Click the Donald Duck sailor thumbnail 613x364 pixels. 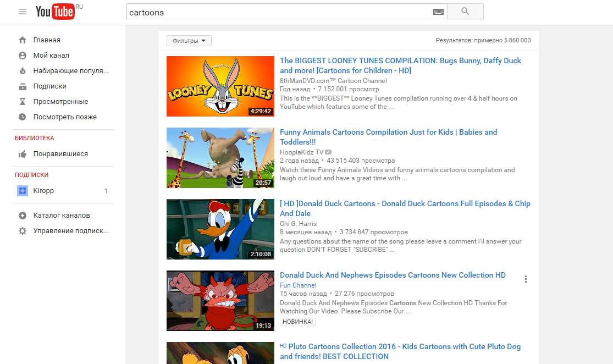220,229
